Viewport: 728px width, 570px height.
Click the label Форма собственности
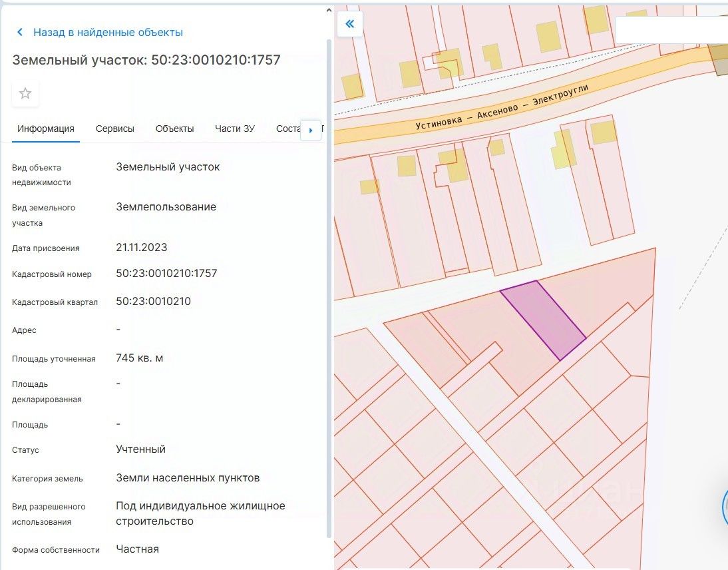56,549
